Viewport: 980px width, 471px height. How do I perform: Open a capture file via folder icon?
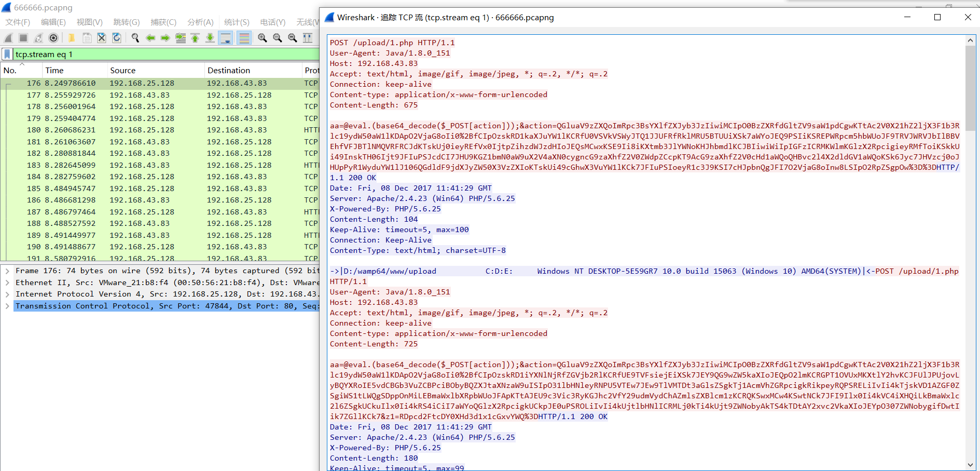pos(72,38)
